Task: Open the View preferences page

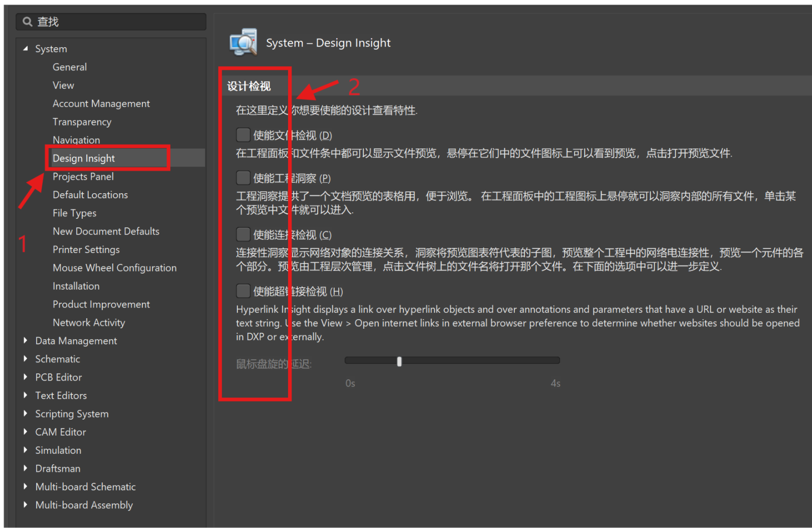Action: click(63, 85)
